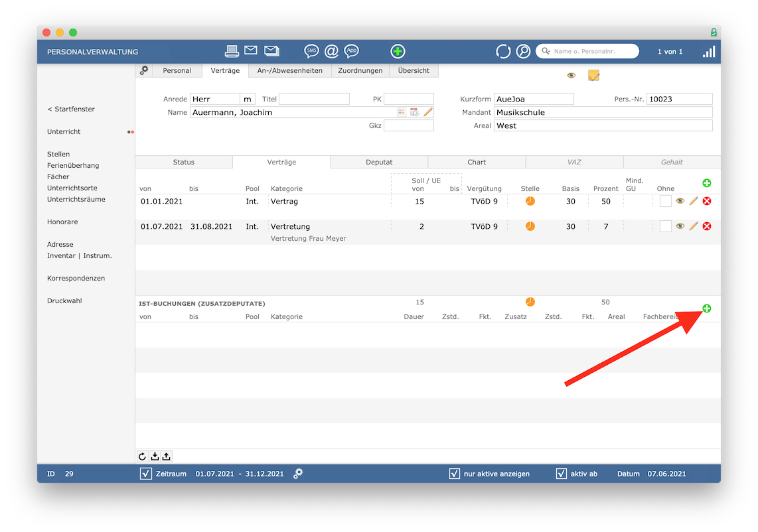Click the refresh circle icon in header
Image resolution: width=758 pixels, height=532 pixels.
coord(503,51)
